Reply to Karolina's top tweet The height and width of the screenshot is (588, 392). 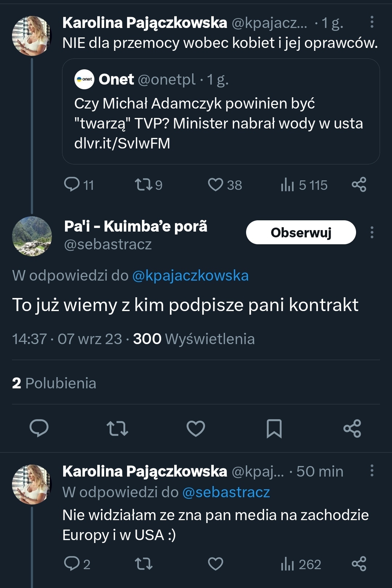coord(72,184)
